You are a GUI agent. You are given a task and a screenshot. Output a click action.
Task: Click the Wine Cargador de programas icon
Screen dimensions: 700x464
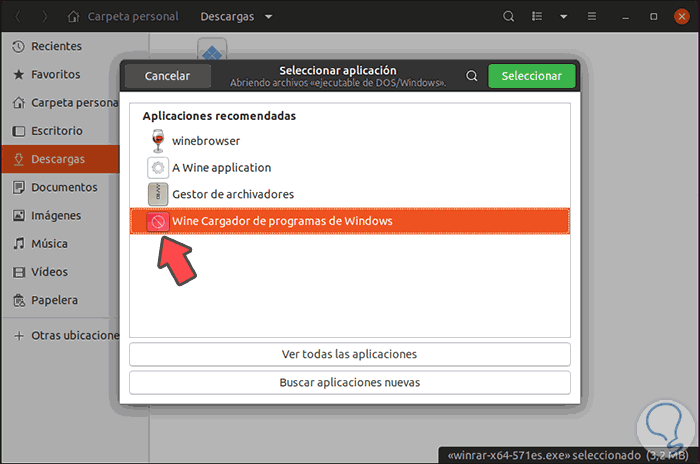click(158, 221)
